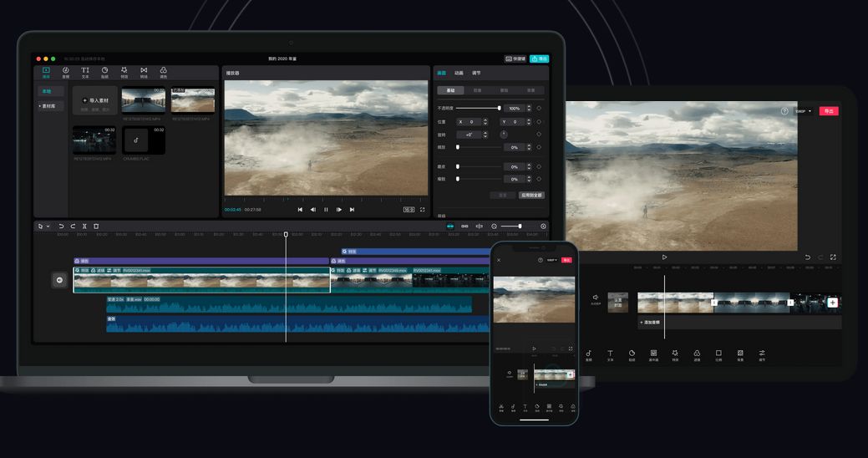Expand the 1080P resolution dropdown on tablet

(803, 111)
